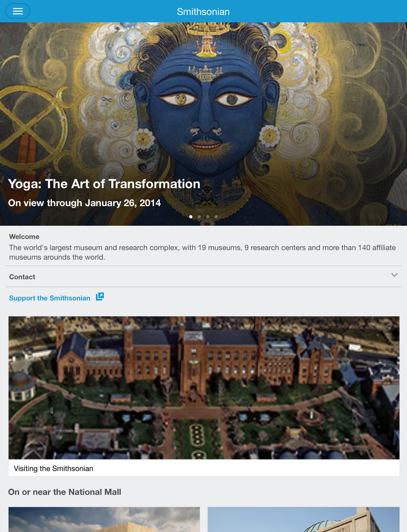Open the Contact row

tap(203, 276)
